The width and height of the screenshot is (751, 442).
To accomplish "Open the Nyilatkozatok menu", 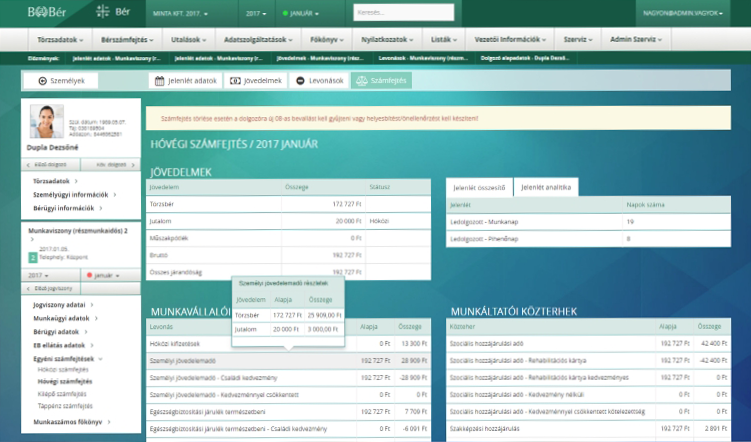I will point(387,40).
